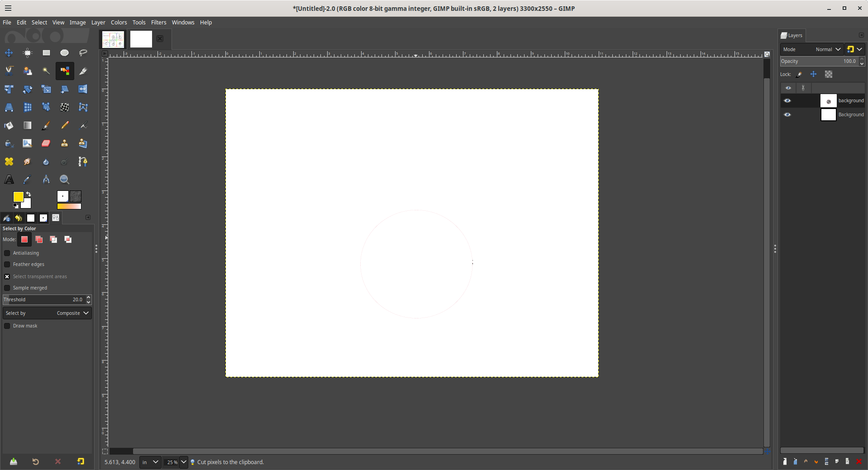Increase Threshold with the up arrow
Image resolution: width=868 pixels, height=470 pixels.
(89, 297)
